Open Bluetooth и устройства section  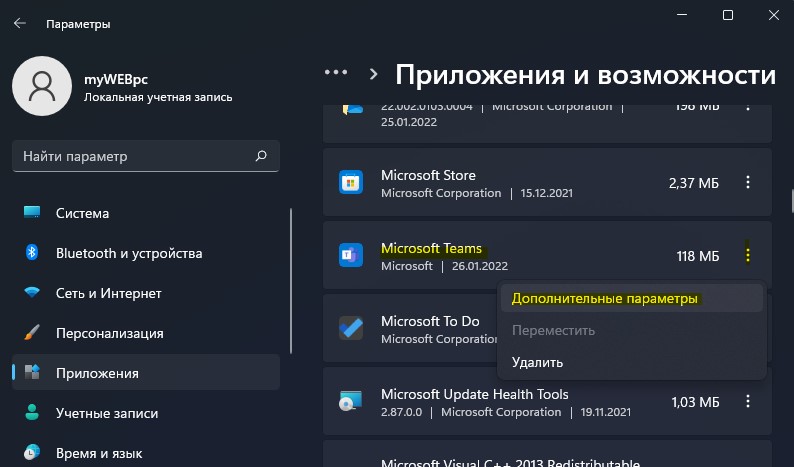click(146, 253)
